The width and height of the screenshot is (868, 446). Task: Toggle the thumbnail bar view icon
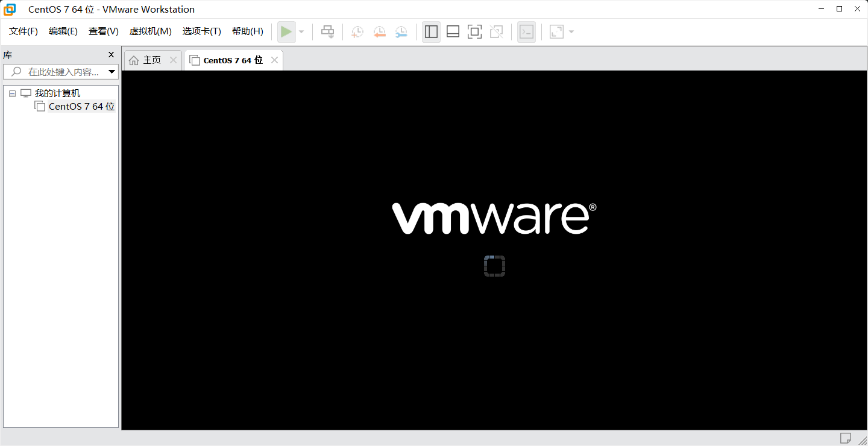[453, 32]
